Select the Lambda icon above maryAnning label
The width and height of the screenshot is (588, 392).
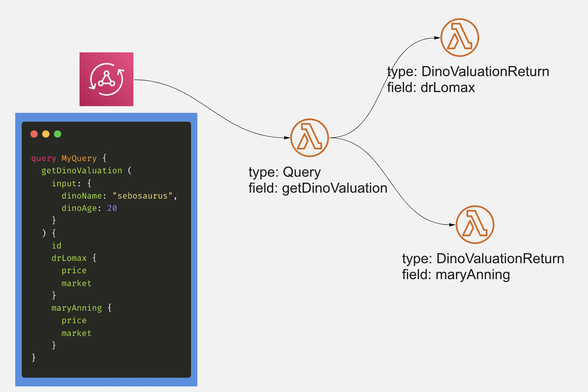[475, 225]
